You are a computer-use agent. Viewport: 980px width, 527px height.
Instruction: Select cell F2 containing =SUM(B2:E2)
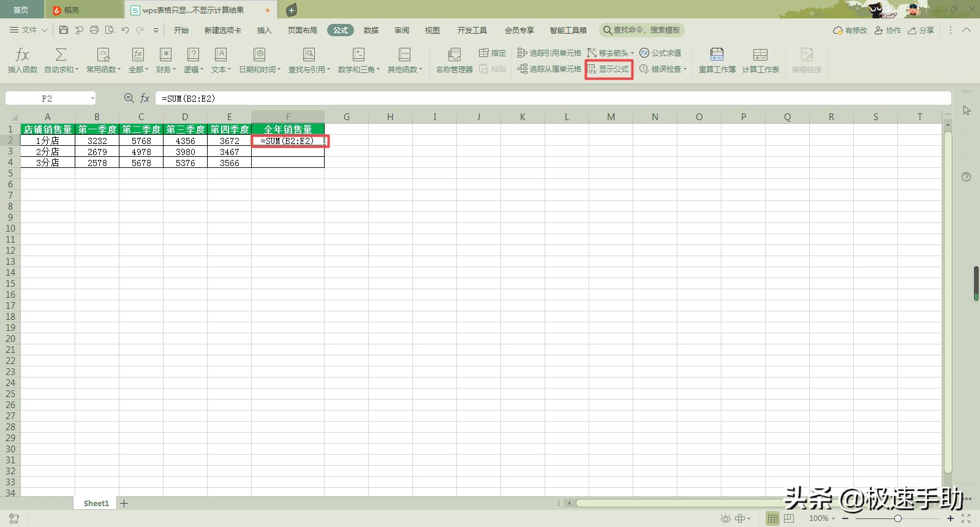[288, 141]
